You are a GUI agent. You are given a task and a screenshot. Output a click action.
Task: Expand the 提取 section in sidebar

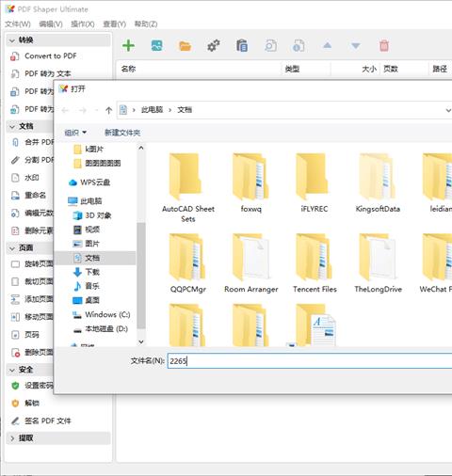[12, 438]
